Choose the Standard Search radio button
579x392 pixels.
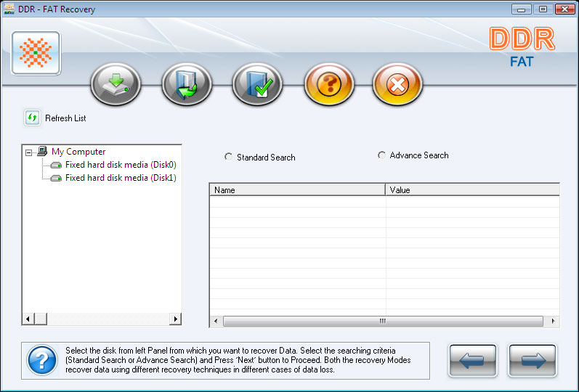tap(229, 157)
